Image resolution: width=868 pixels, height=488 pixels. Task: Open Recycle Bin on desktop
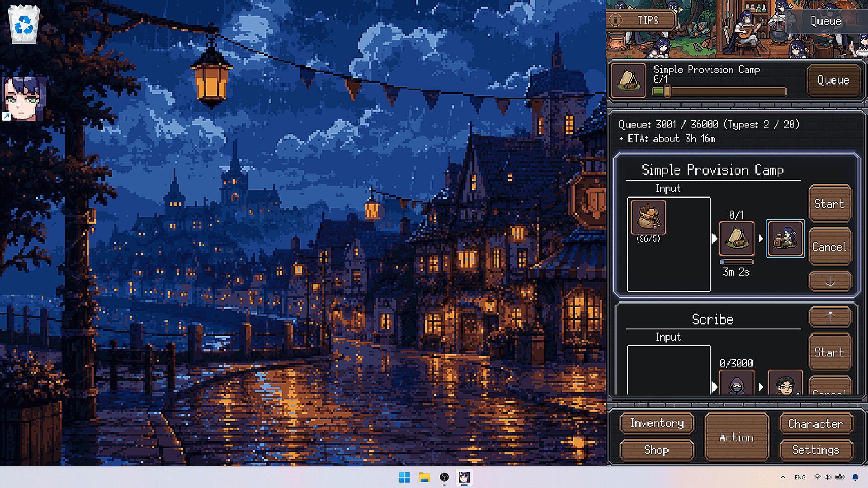click(24, 24)
